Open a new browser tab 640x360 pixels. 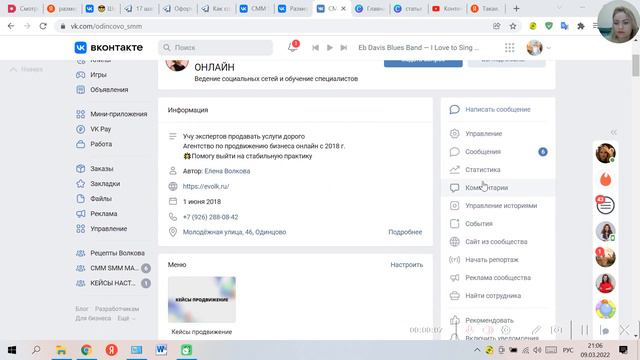pyautogui.click(x=516, y=8)
